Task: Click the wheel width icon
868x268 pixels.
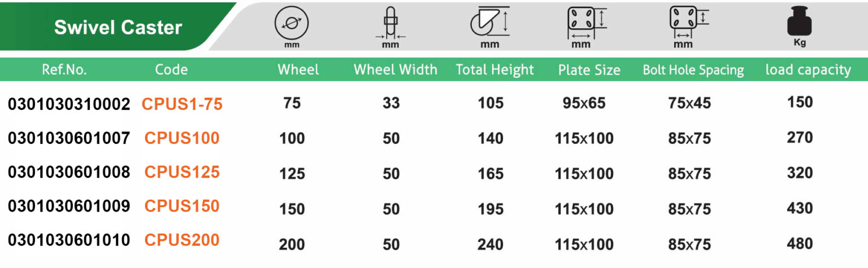Action: [x=390, y=23]
